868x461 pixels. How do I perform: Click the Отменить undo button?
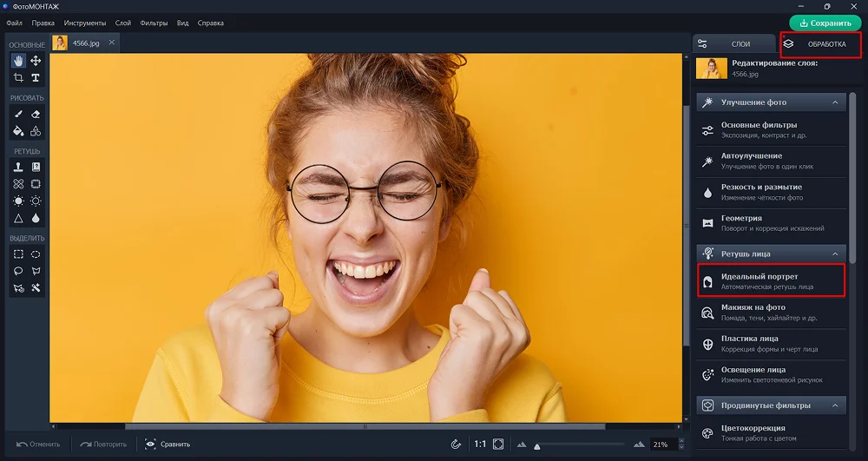click(x=38, y=444)
